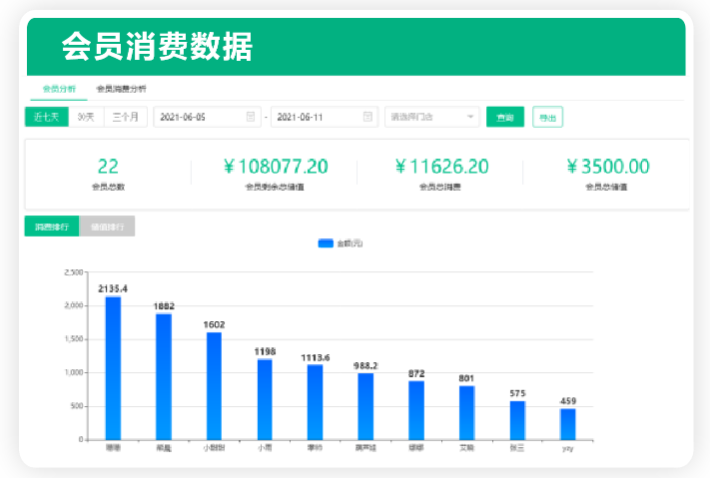The image size is (710, 478).
Task: Click the bar labeled 1602
Action: coord(214,385)
